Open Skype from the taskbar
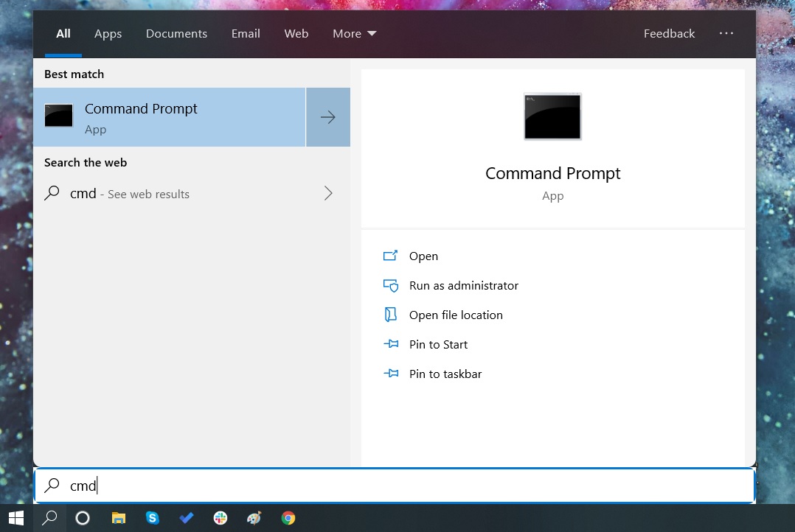795x532 pixels. (x=152, y=518)
